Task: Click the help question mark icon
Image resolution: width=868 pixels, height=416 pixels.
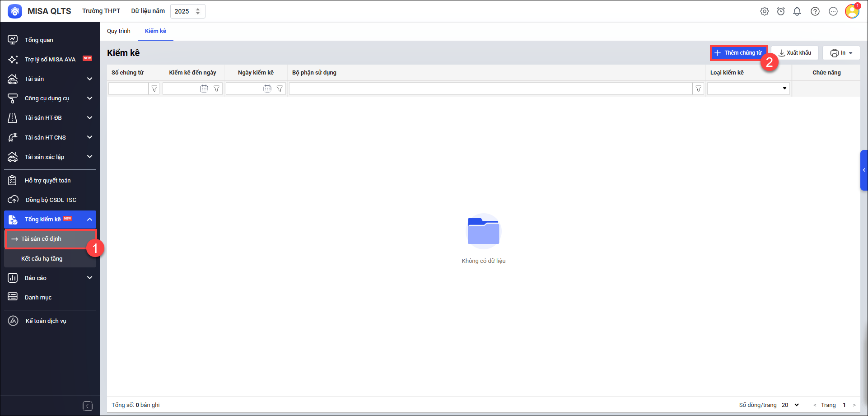Action: [815, 11]
